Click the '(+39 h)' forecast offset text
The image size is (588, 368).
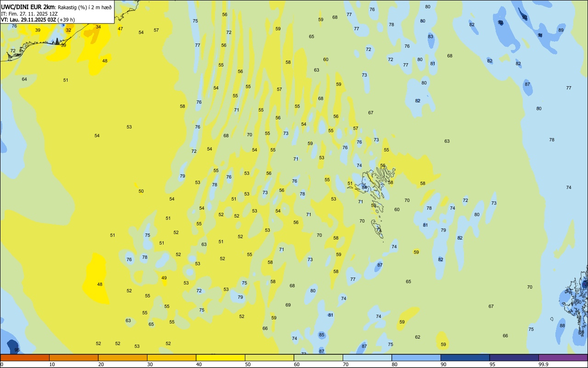click(x=66, y=20)
